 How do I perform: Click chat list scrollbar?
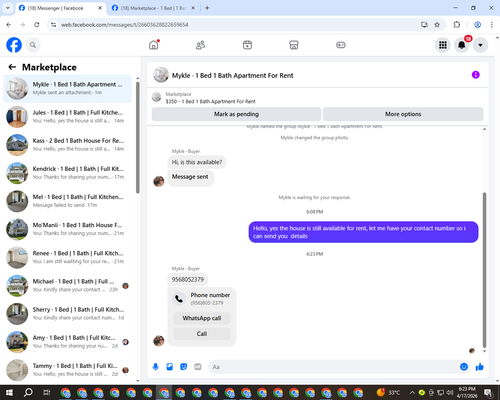tap(138, 137)
